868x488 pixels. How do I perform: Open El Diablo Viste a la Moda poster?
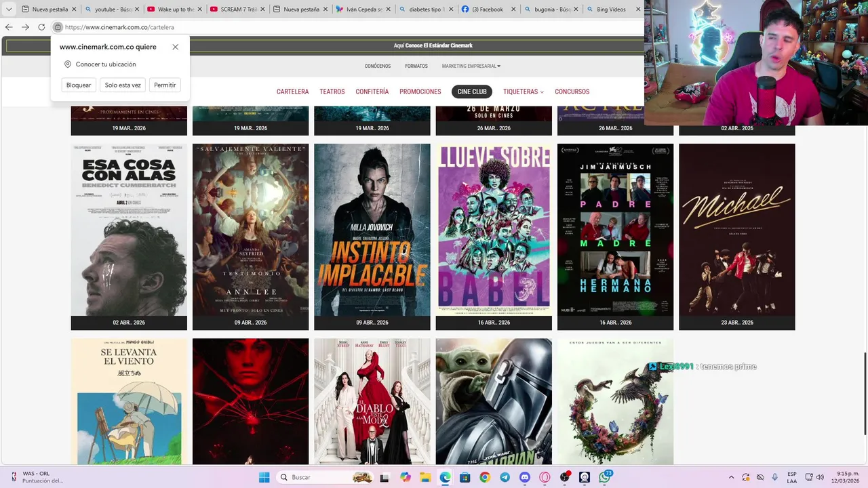[372, 401]
